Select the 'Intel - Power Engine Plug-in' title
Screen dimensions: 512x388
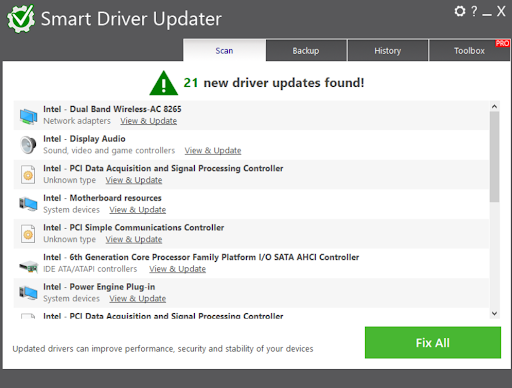[99, 287]
